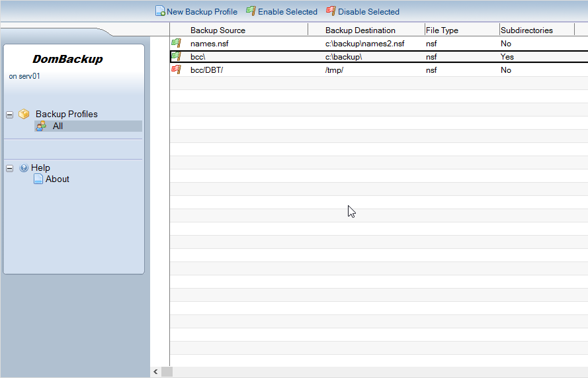Click red flag icon beside bcc/DBT/
The height and width of the screenshot is (378, 588).
(x=176, y=70)
